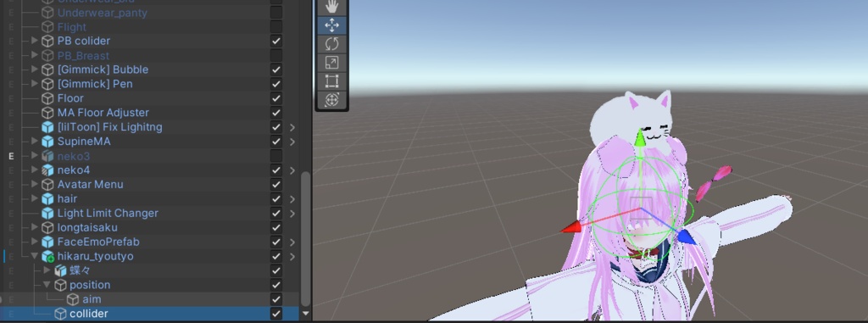
Task: Enable the PB_Breast checkbox
Action: tap(275, 55)
